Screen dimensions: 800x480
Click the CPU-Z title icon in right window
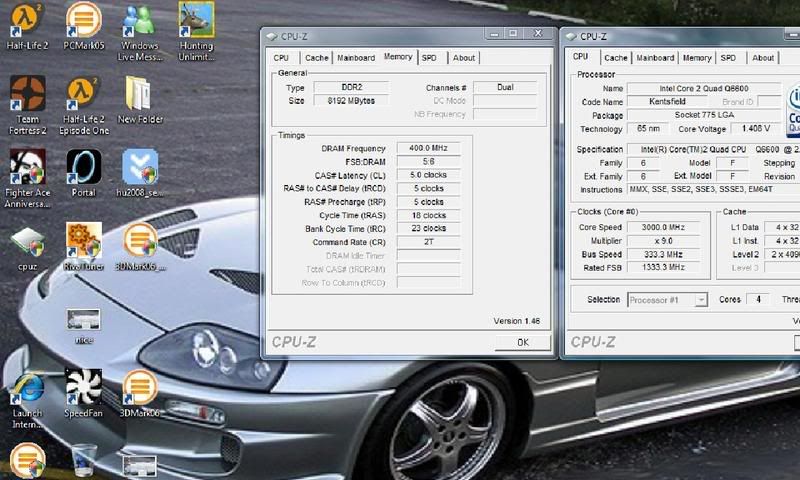coord(571,37)
